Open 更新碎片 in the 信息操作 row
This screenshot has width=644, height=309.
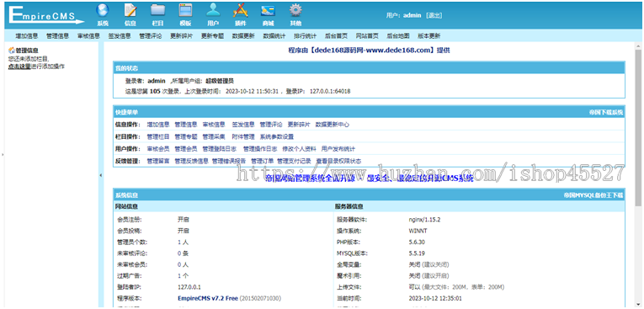click(x=299, y=124)
